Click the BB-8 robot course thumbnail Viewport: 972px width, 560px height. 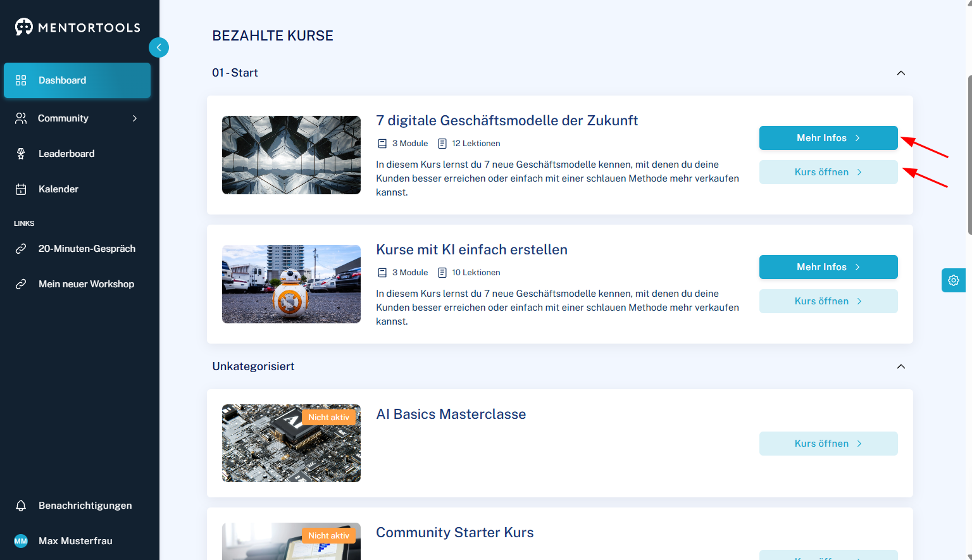coord(291,284)
